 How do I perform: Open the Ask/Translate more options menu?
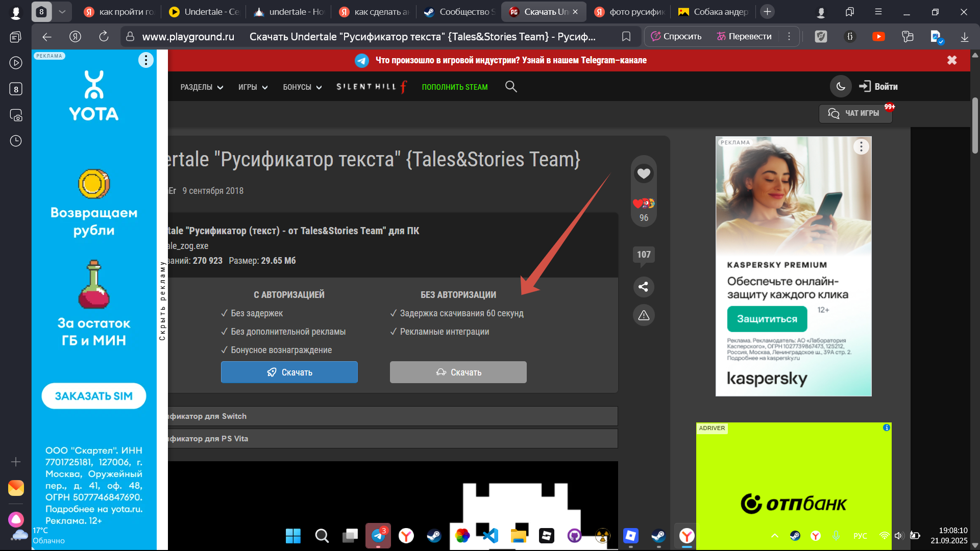tap(789, 37)
